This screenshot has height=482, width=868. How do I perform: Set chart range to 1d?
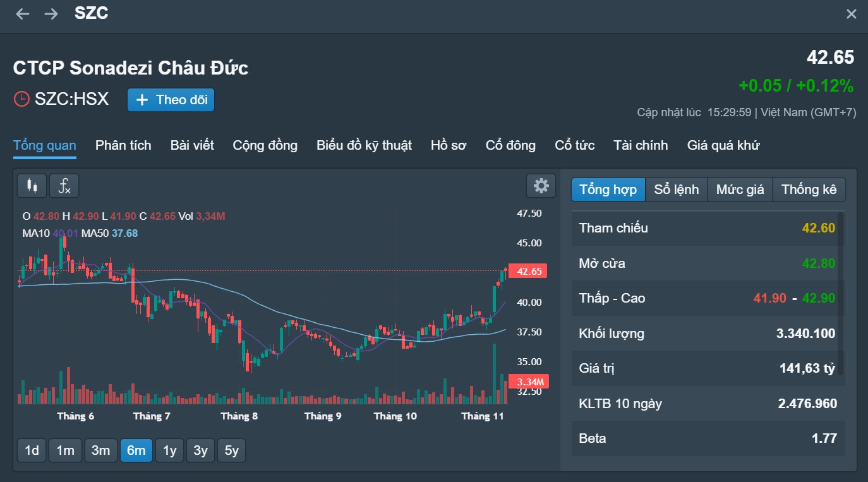tap(32, 450)
